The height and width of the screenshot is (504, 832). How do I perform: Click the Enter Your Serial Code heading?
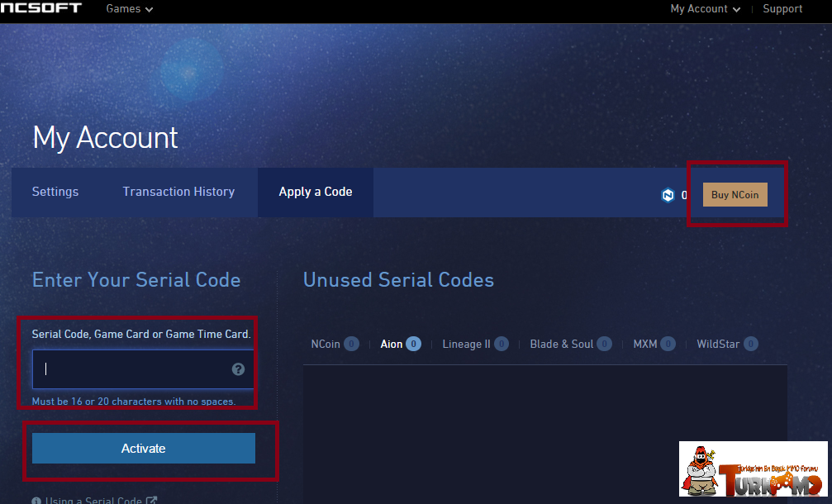coord(136,279)
